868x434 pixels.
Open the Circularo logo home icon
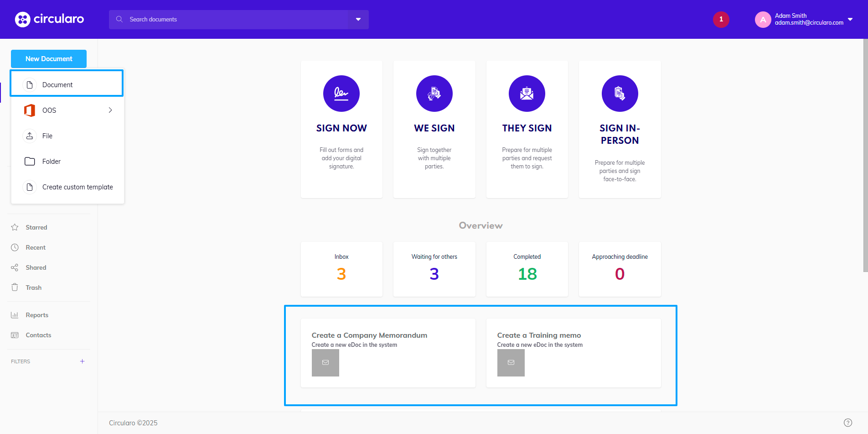[21, 19]
